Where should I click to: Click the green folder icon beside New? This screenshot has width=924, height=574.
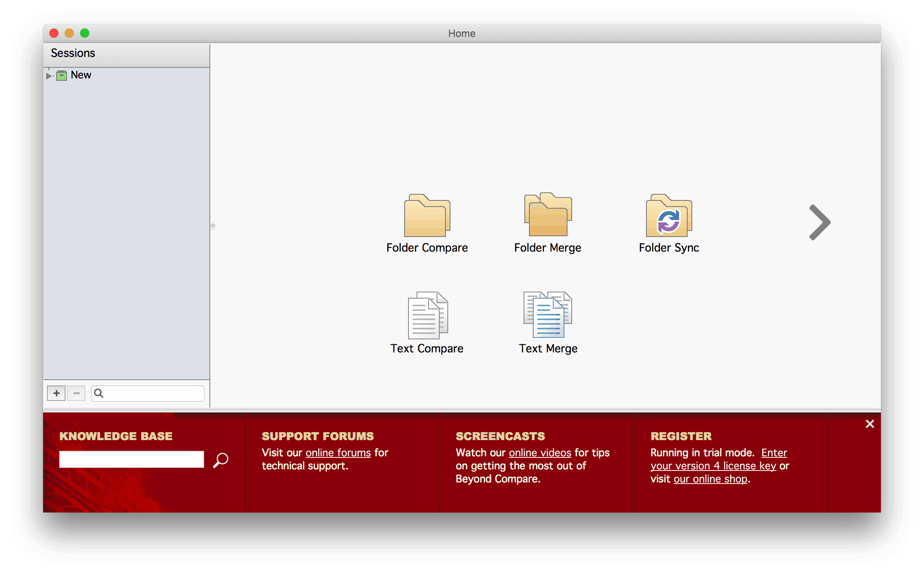click(62, 75)
